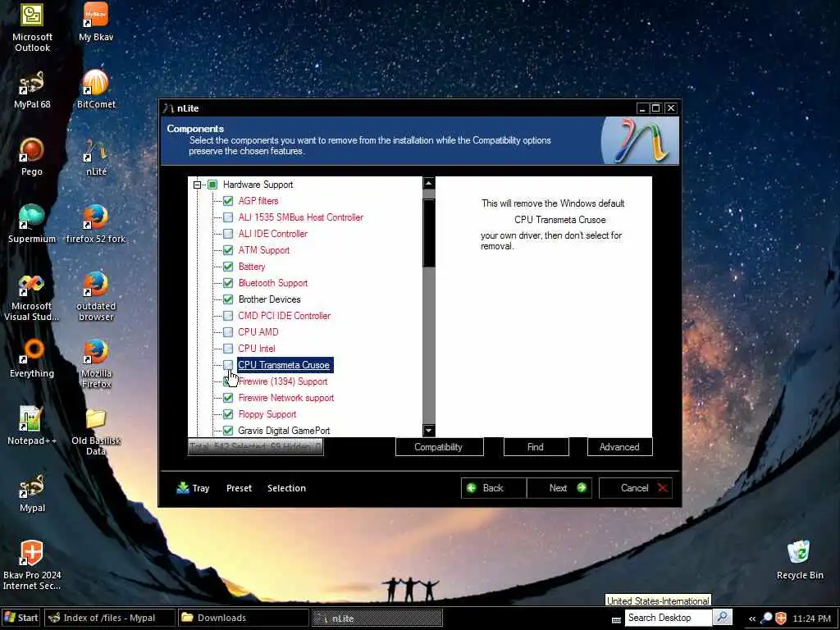840x630 pixels.
Task: Click the nLite taskbar button
Action: pyautogui.click(x=377, y=619)
